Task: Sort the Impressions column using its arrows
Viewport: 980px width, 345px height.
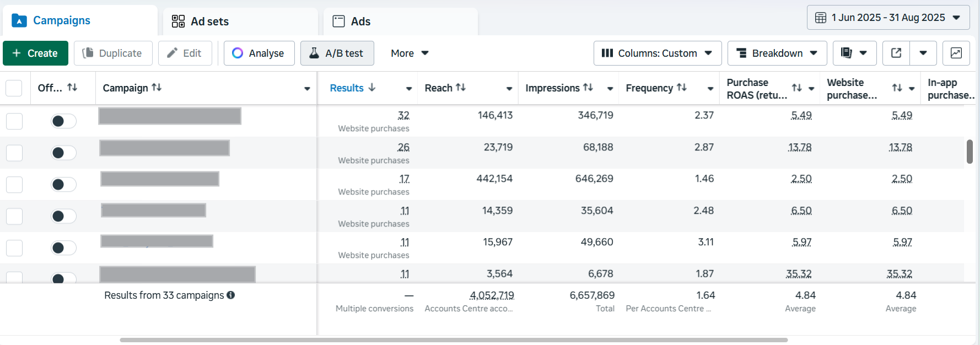Action: coord(588,88)
